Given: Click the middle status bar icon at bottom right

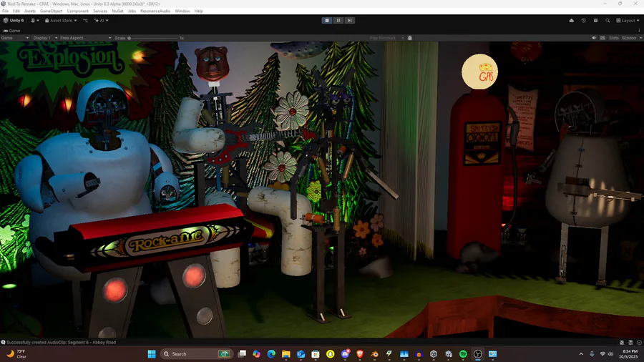Looking at the screenshot, I should click(x=630, y=342).
